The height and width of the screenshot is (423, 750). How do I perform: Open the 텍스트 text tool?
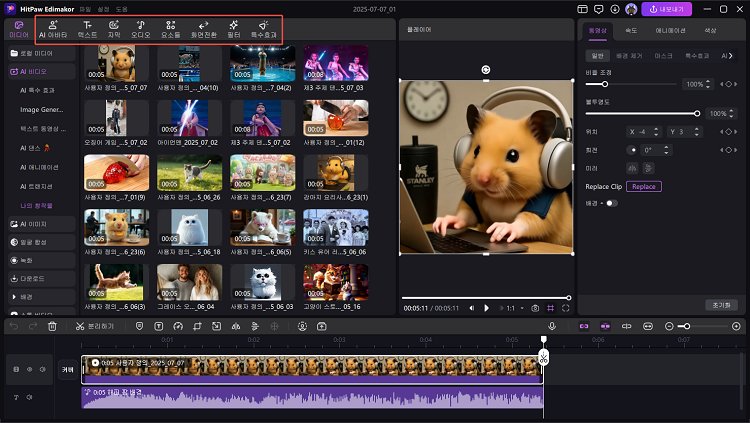tap(87, 30)
